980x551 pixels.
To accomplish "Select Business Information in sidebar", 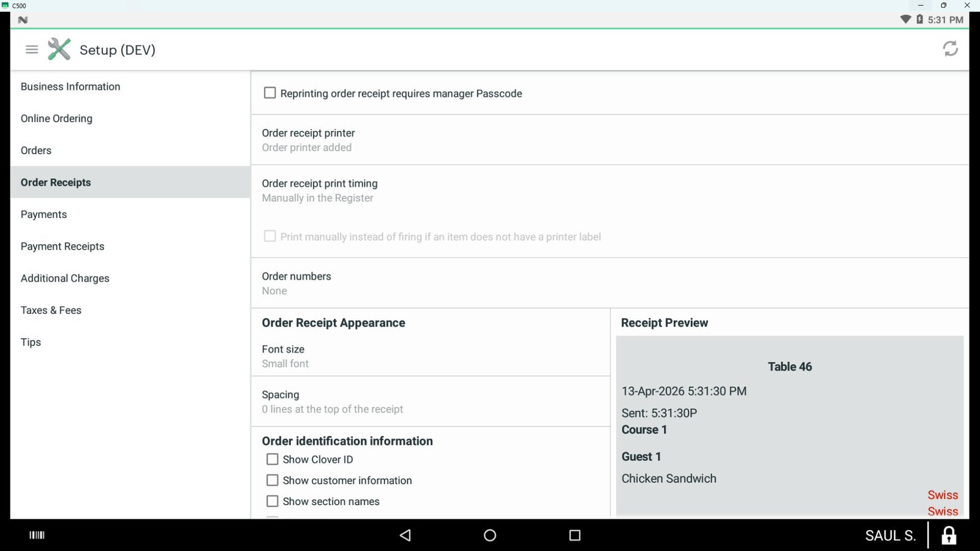I will click(130, 86).
